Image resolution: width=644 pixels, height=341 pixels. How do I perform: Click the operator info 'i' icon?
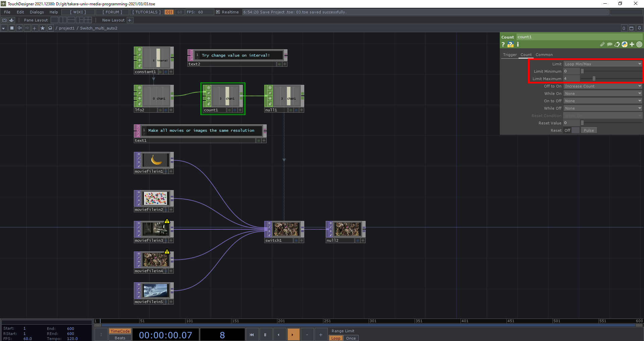tap(518, 45)
